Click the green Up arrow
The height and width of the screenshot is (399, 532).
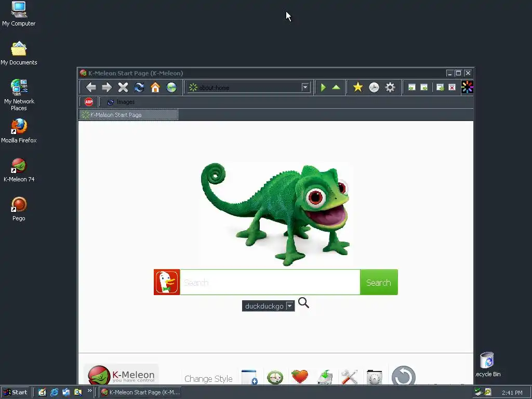click(x=336, y=87)
